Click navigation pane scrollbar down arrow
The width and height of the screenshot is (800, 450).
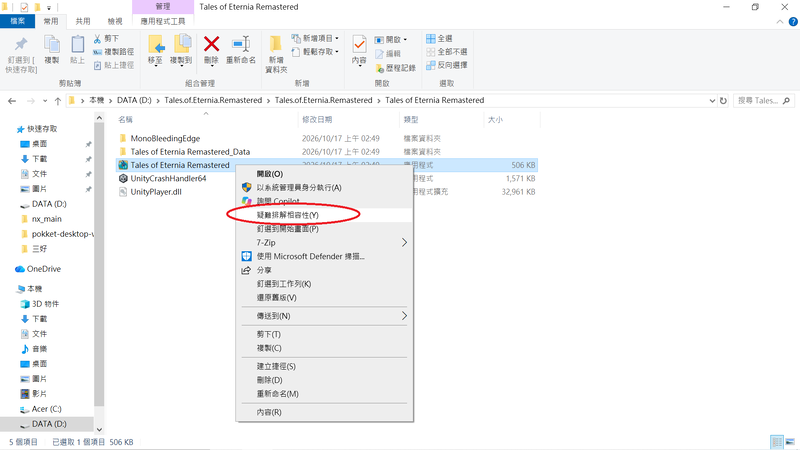point(99,430)
